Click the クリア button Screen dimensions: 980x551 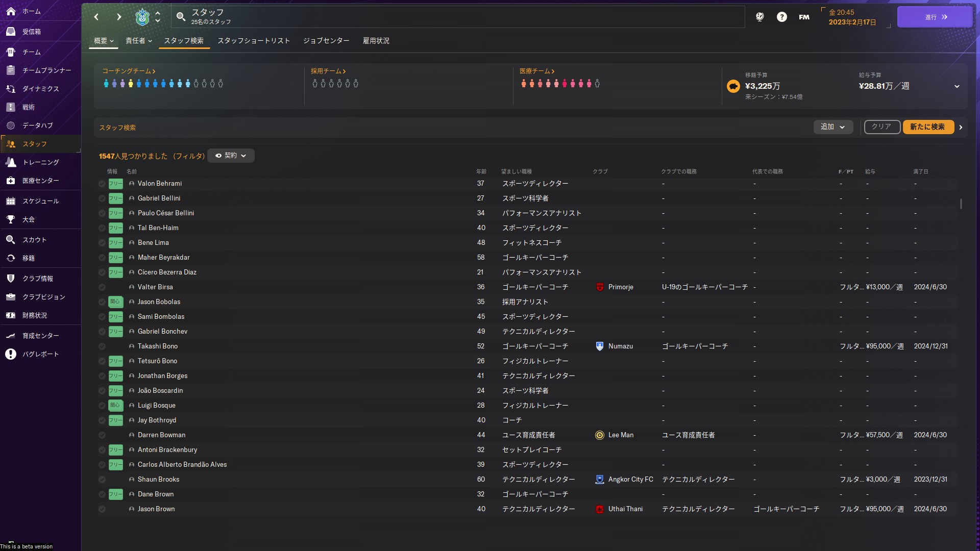pos(881,127)
